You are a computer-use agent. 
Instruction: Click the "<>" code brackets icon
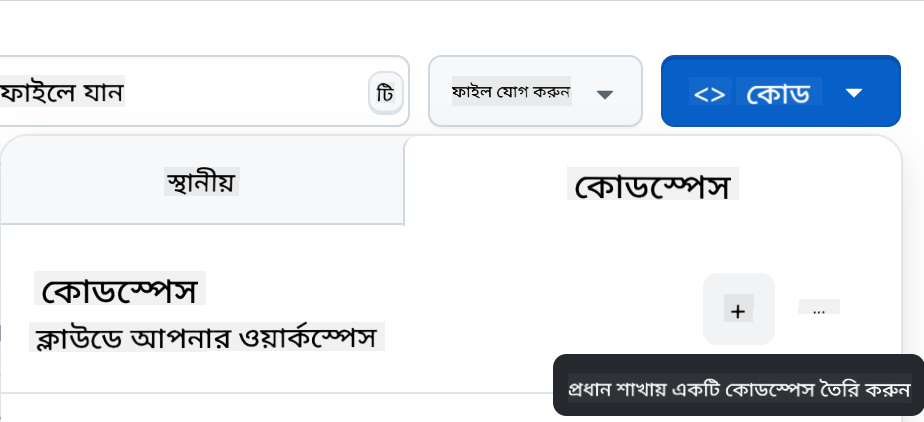click(709, 93)
